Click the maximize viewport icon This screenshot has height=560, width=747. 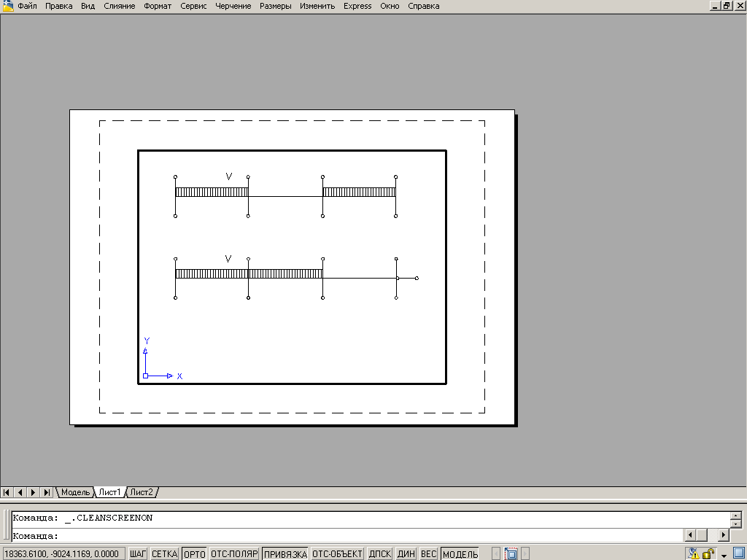511,554
